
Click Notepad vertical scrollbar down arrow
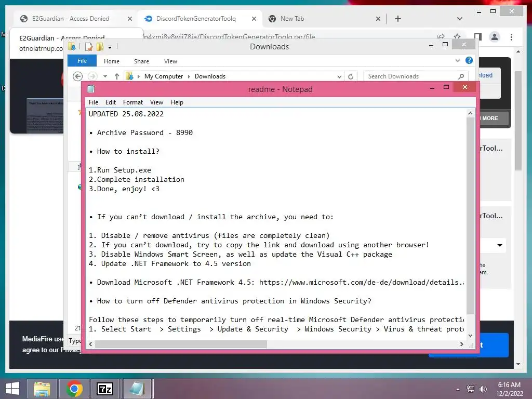[470, 335]
